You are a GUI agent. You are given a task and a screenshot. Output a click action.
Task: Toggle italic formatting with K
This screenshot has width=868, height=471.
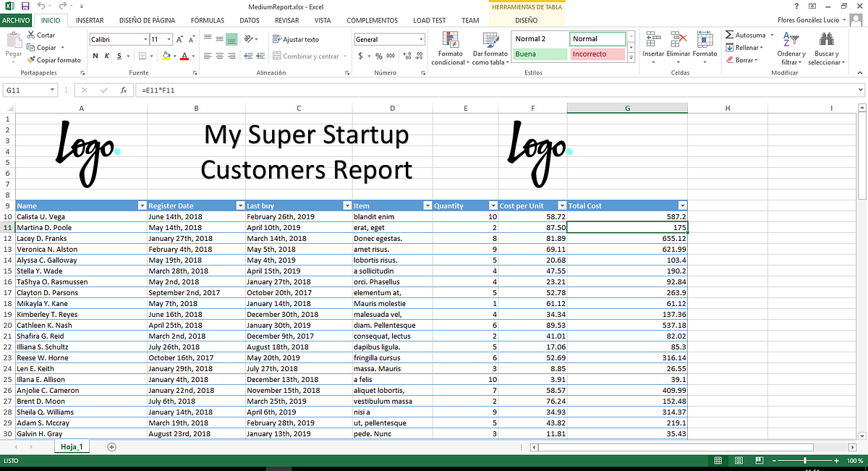coord(106,55)
